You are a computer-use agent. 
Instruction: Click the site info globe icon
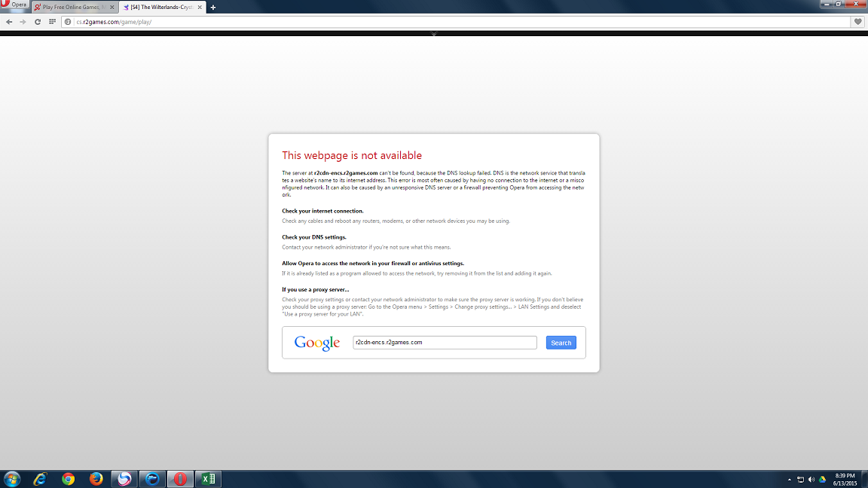[69, 22]
